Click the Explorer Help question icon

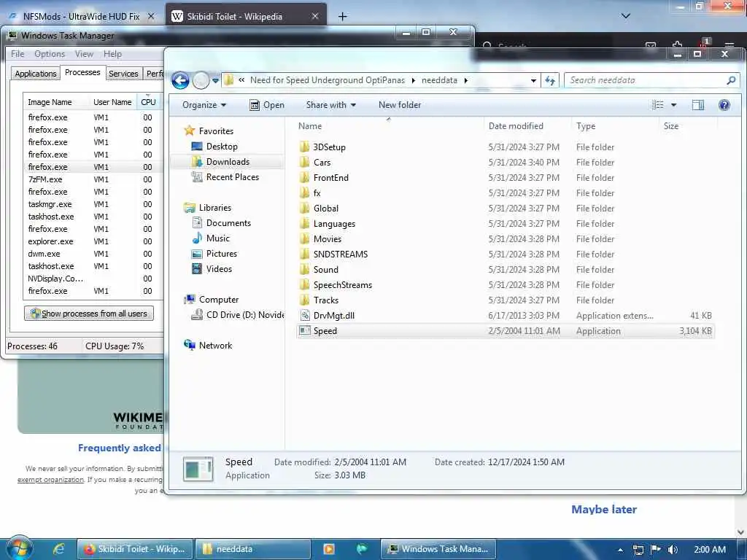[x=724, y=105]
